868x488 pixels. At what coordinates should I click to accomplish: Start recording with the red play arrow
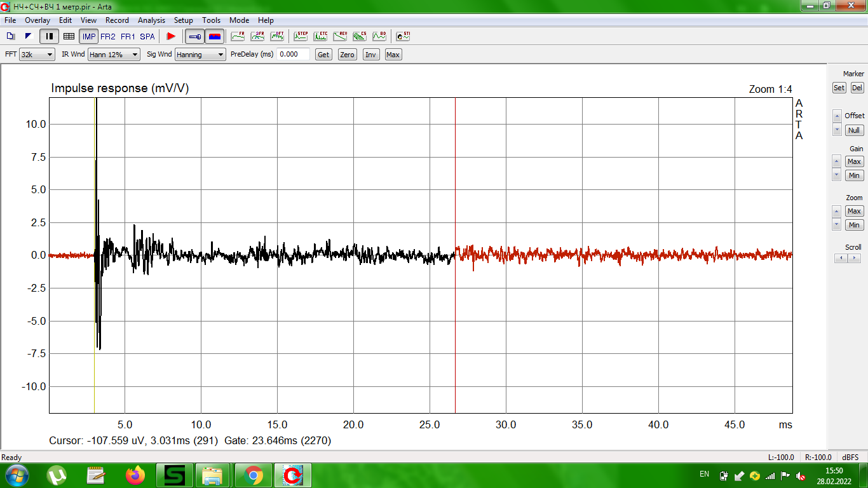pyautogui.click(x=171, y=36)
